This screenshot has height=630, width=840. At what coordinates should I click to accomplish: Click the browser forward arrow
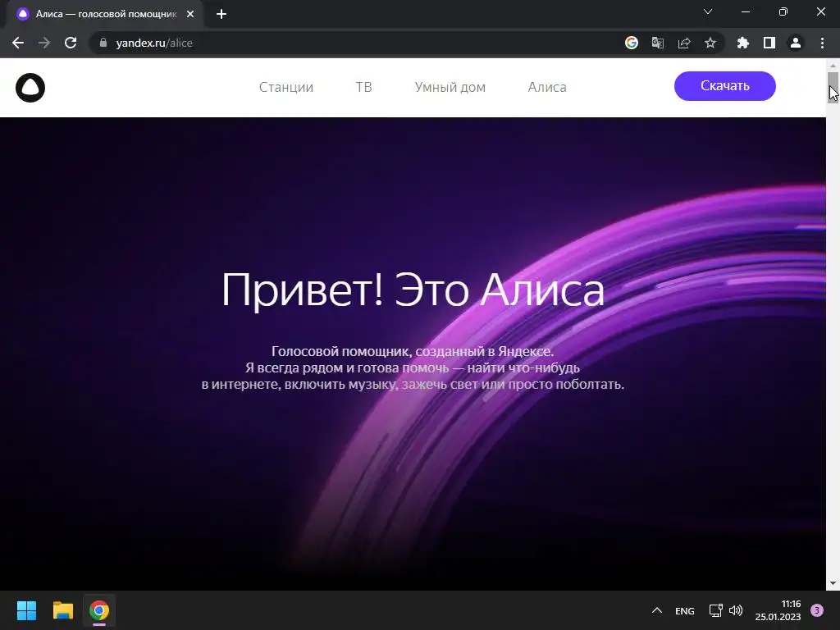click(44, 43)
